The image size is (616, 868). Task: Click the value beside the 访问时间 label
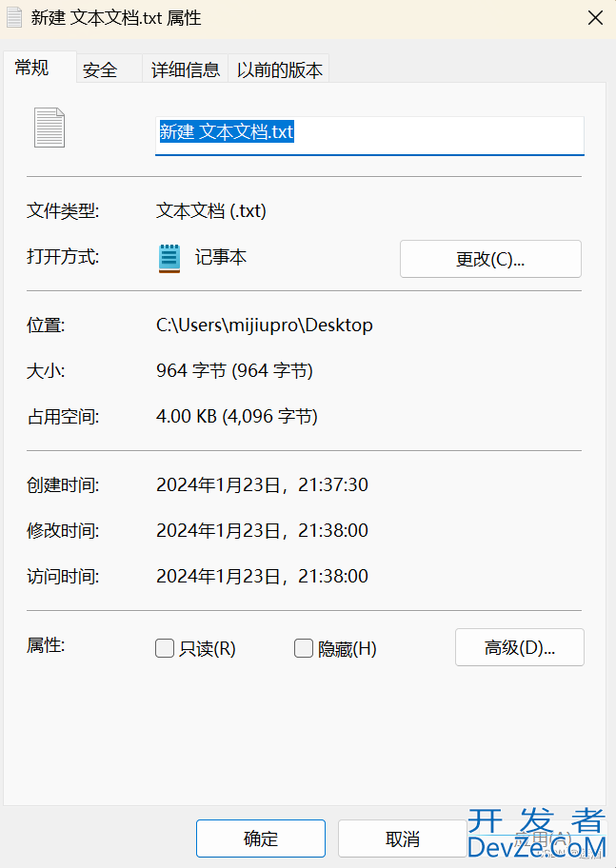point(262,576)
